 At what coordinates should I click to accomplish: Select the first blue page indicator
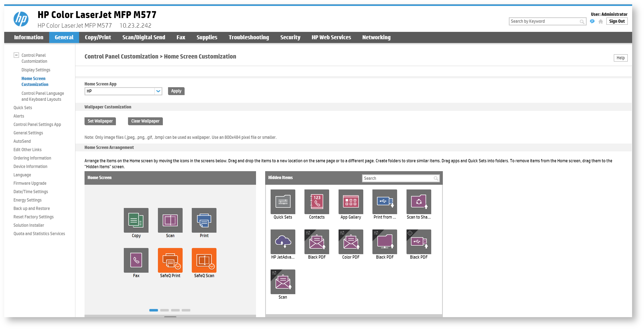(153, 310)
